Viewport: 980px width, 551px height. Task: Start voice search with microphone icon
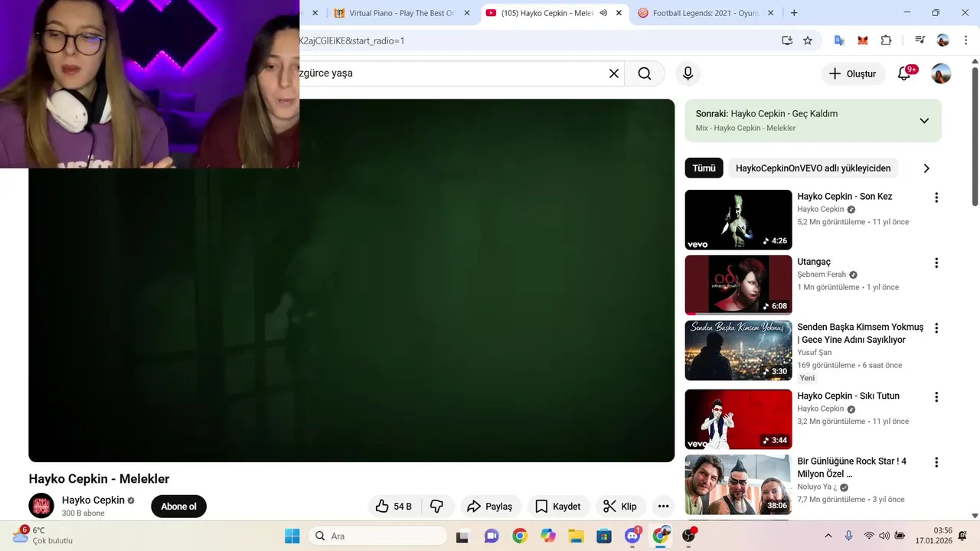tap(688, 73)
